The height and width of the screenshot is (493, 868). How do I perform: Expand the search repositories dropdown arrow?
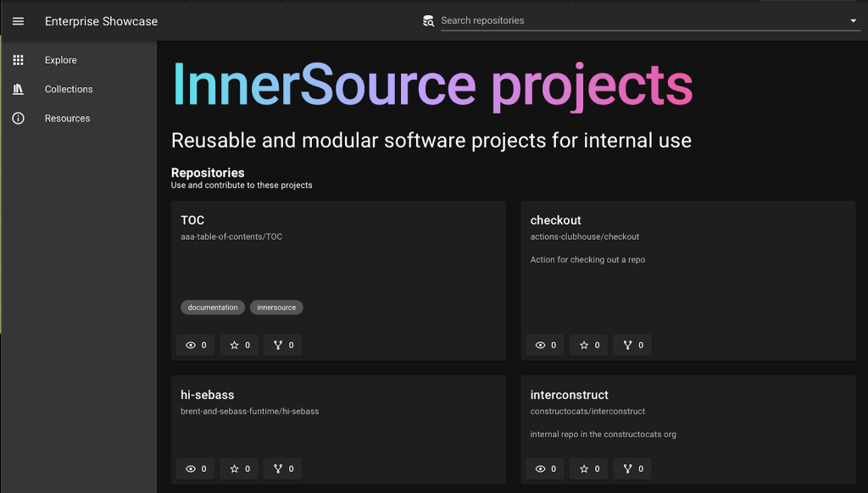pos(853,21)
